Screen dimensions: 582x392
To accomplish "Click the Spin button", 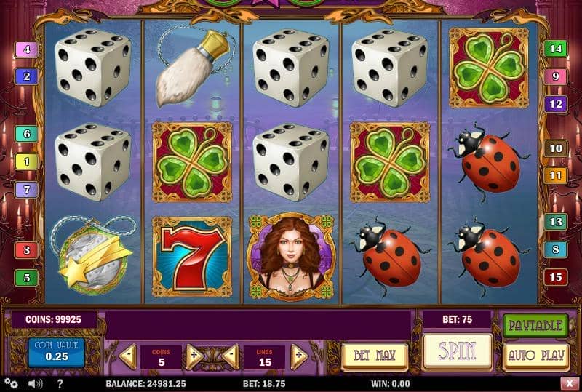I will click(x=458, y=351).
